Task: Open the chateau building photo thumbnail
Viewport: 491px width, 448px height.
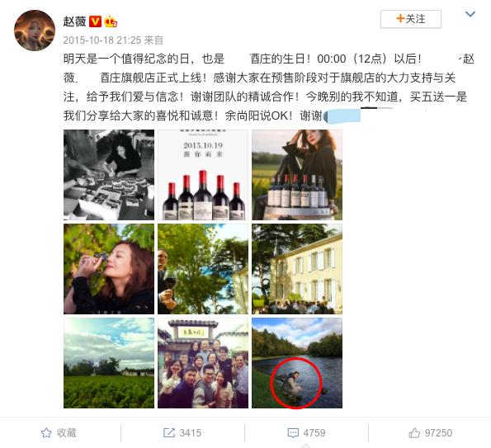Action: coord(297,269)
